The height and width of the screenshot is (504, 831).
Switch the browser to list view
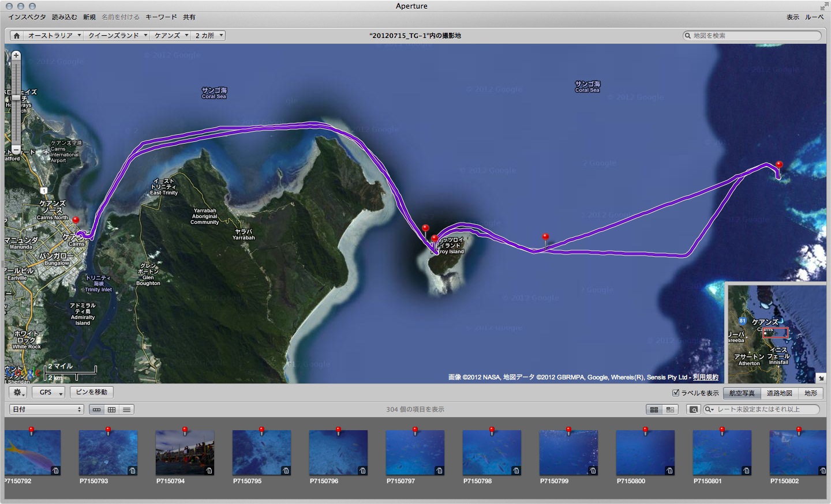coord(126,409)
